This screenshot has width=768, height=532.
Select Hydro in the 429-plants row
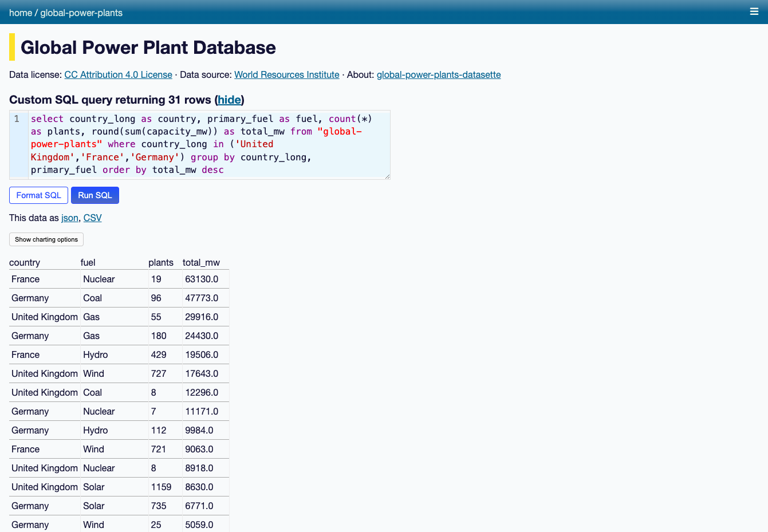pyautogui.click(x=114, y=354)
